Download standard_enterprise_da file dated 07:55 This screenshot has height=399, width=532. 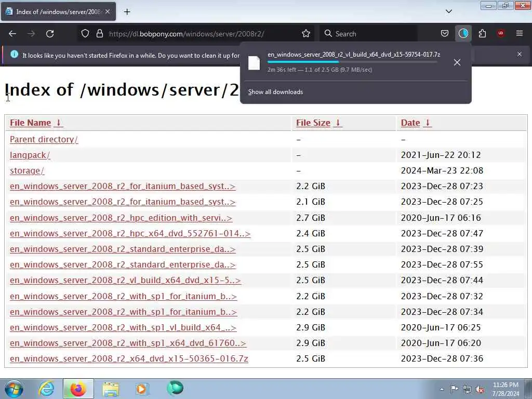point(123,264)
